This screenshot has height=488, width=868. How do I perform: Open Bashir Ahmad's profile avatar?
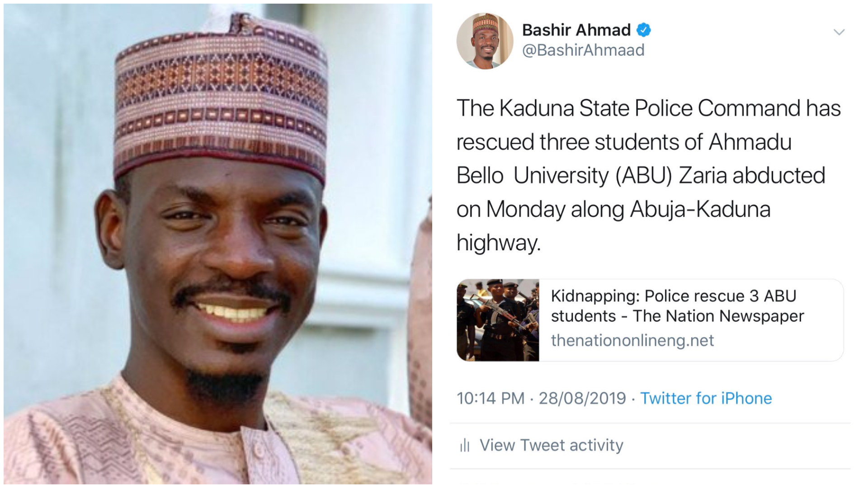pyautogui.click(x=485, y=41)
